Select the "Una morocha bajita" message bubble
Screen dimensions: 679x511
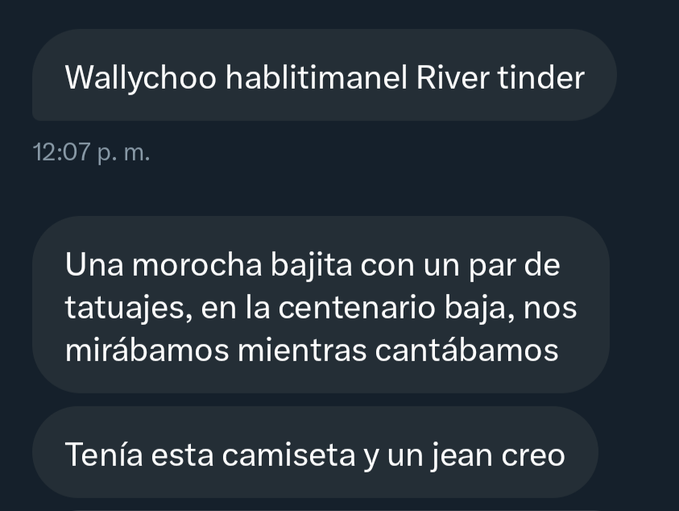(x=321, y=304)
